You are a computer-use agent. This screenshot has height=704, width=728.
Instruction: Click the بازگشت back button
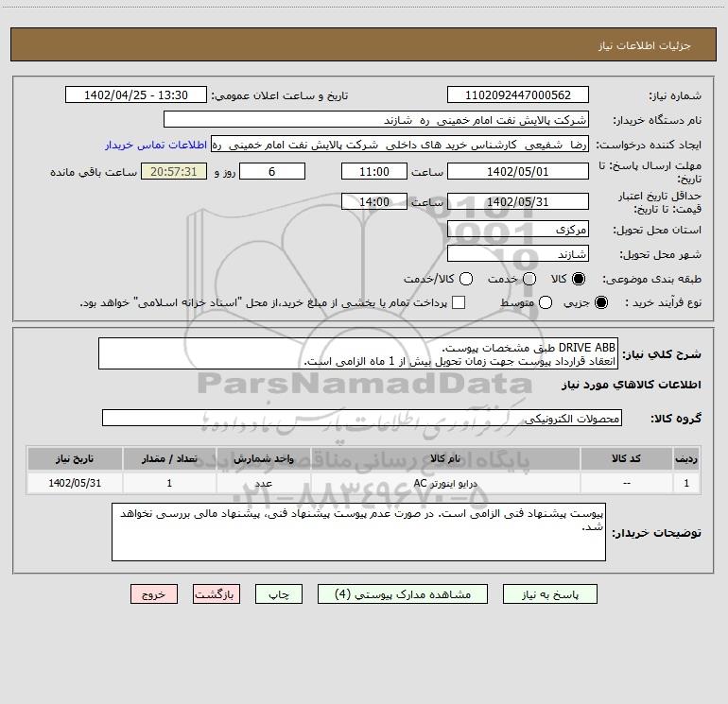(217, 594)
